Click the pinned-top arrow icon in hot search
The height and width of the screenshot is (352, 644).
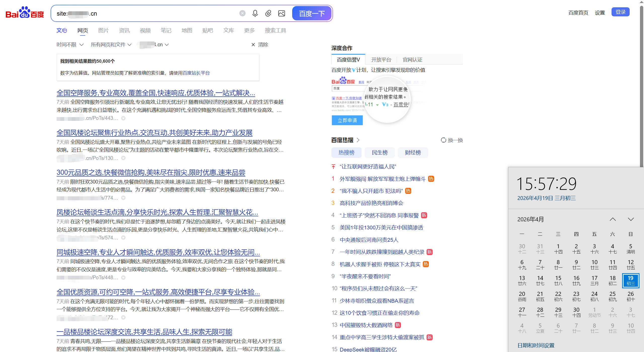pos(333,167)
